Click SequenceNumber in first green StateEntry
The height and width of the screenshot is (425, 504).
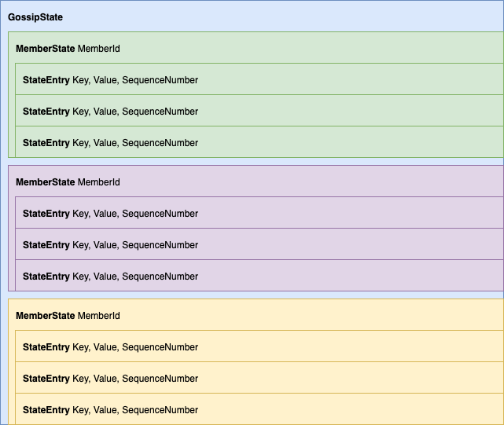tap(160, 80)
